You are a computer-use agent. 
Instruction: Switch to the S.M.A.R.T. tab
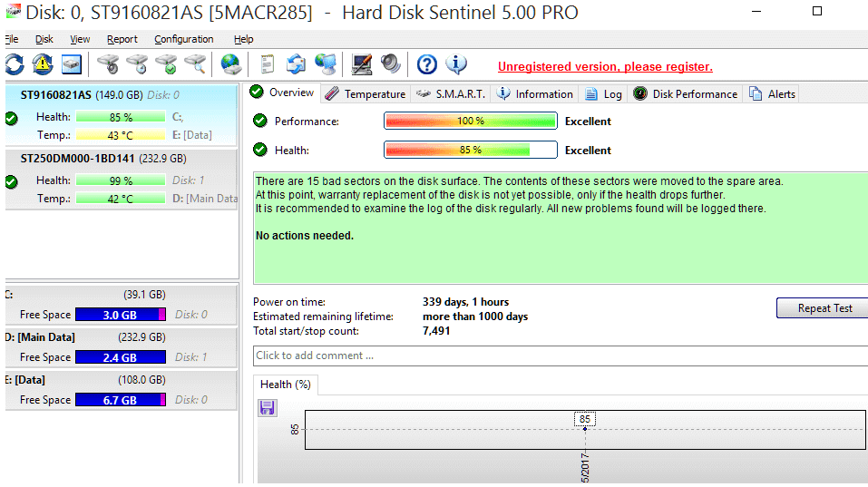(x=451, y=94)
